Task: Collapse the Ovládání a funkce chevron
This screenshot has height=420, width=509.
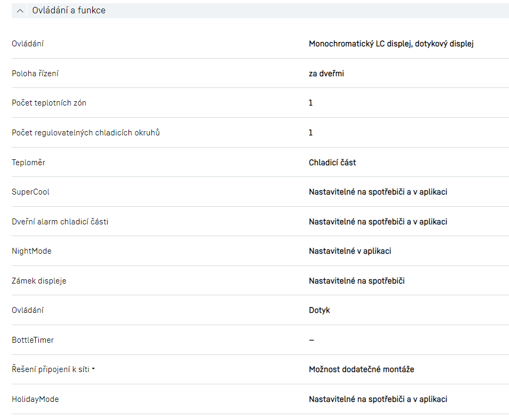Action: click(x=20, y=11)
